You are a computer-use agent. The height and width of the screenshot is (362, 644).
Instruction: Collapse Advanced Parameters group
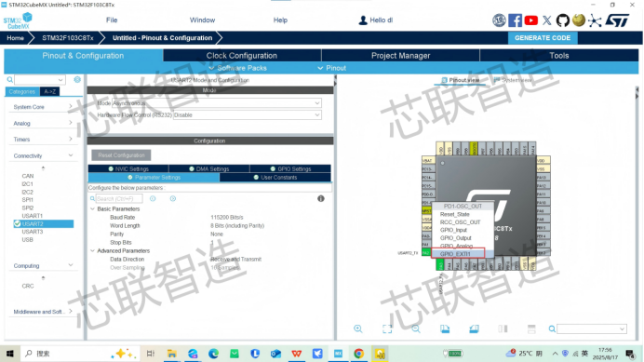[92, 250]
